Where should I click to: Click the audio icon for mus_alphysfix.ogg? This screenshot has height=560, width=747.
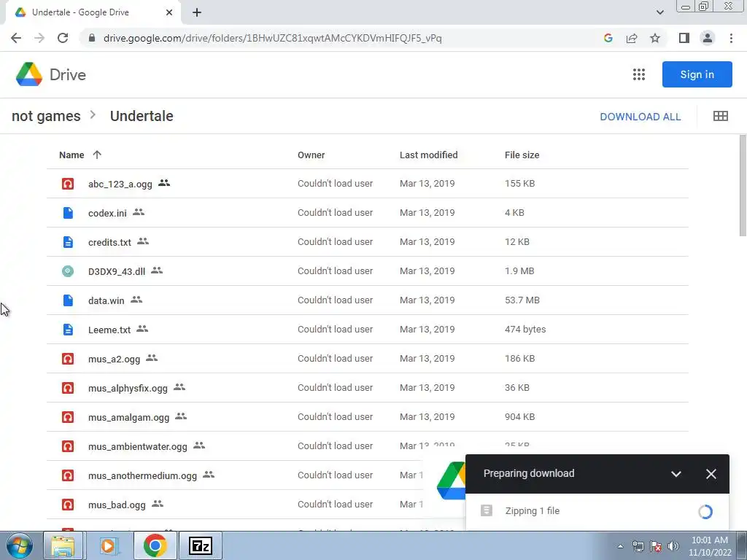click(x=68, y=388)
